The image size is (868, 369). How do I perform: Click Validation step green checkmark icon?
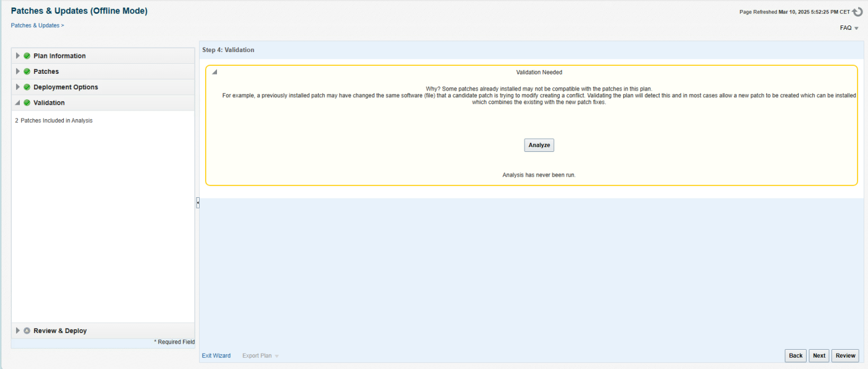(27, 103)
